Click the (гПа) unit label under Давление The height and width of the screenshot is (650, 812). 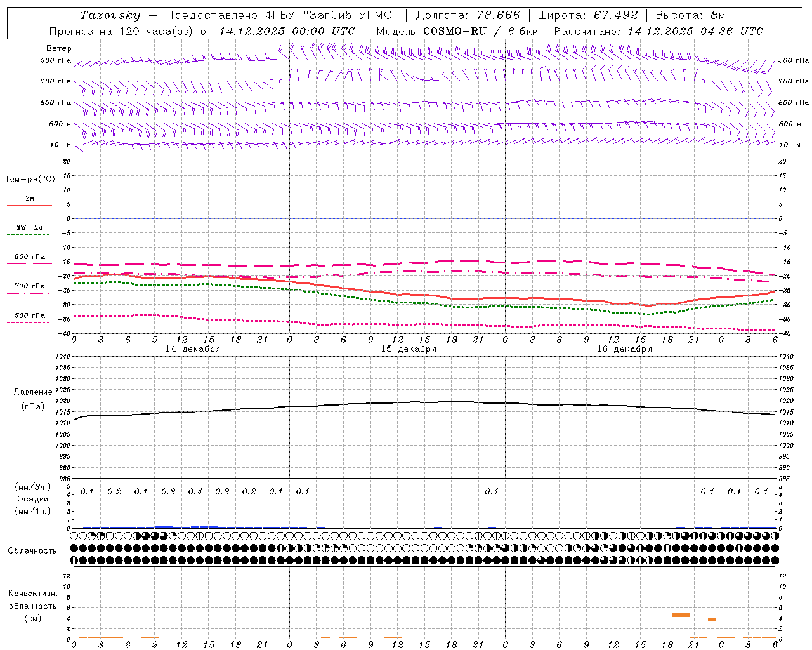[x=33, y=407]
